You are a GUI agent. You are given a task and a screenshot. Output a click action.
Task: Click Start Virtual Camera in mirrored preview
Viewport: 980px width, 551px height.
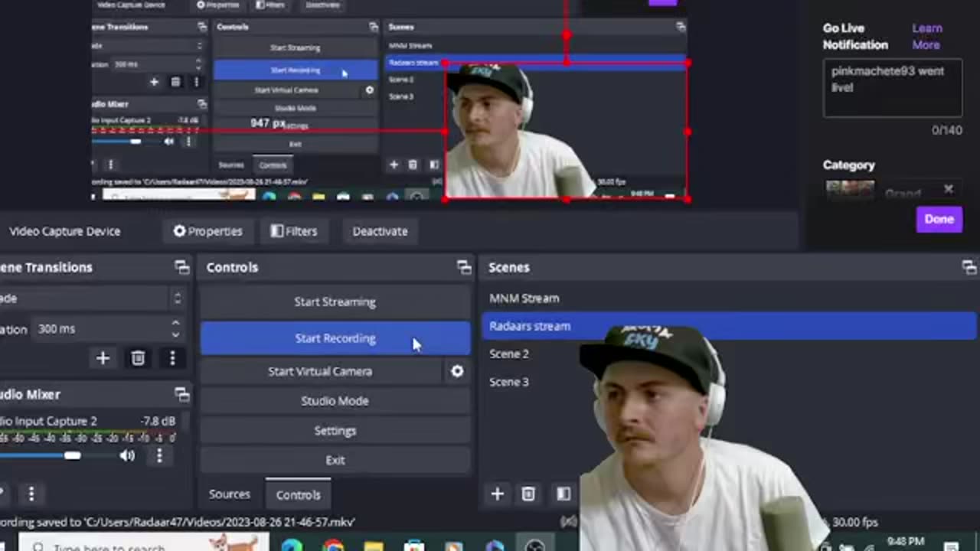pyautogui.click(x=286, y=90)
